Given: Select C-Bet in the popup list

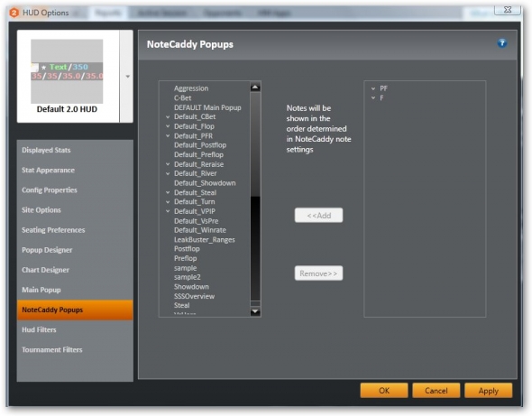Looking at the screenshot, I should 183,97.
